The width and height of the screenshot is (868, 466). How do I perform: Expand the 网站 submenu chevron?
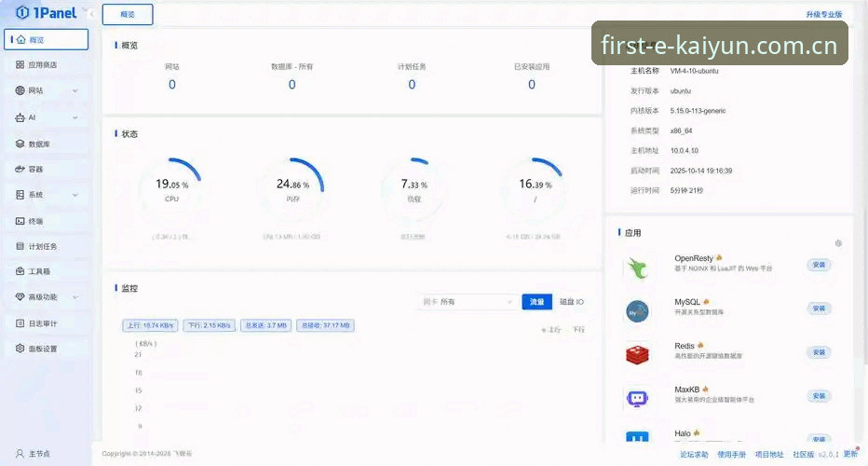pos(75,91)
